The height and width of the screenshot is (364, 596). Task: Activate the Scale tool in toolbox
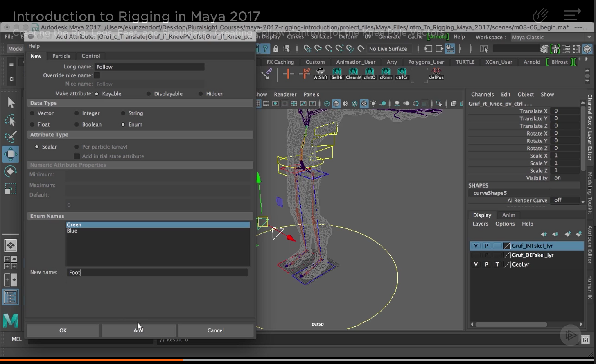point(11,189)
